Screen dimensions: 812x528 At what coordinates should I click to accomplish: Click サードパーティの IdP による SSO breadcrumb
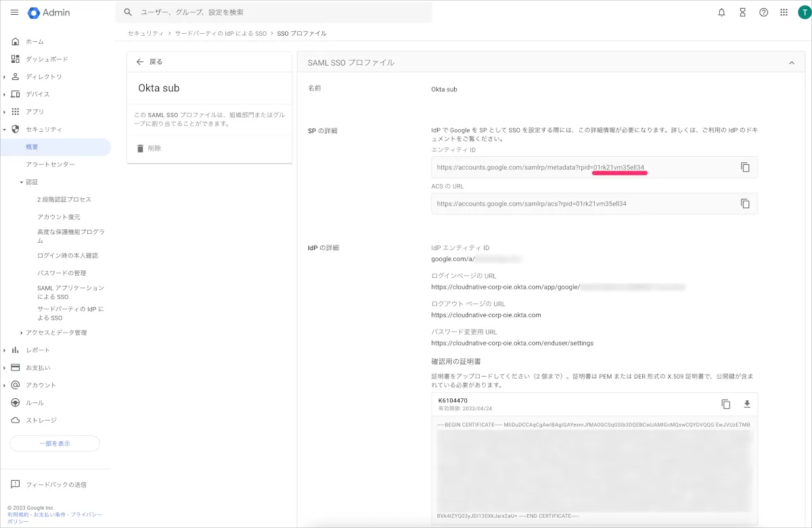click(x=221, y=33)
